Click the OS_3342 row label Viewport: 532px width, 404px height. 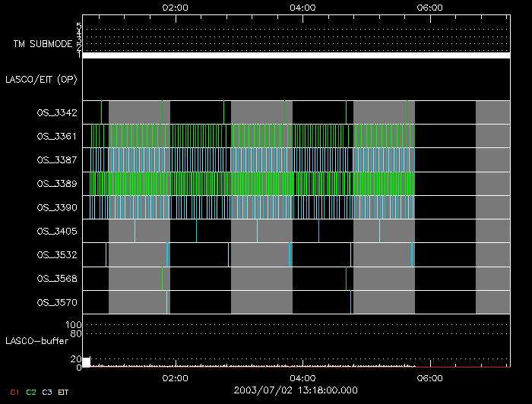(57, 112)
